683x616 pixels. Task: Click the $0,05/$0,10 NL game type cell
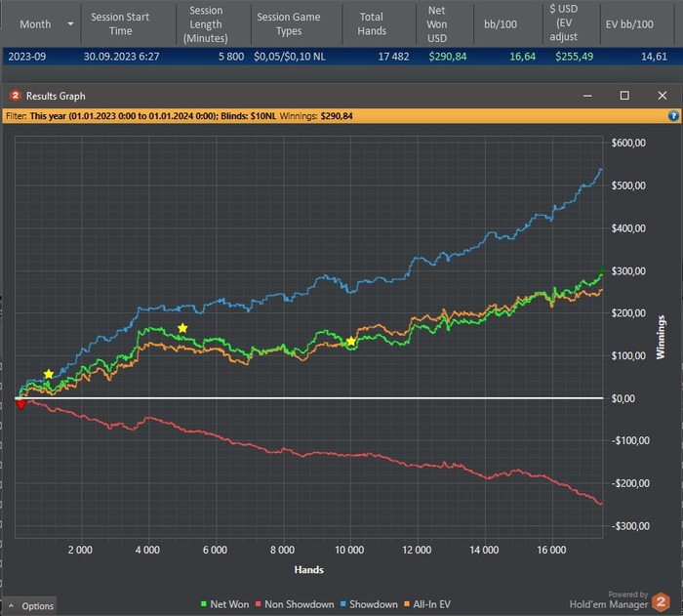click(290, 57)
